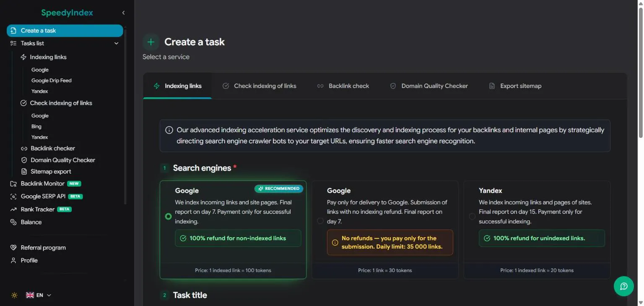Click the Backlink Monitor icon

13,184
